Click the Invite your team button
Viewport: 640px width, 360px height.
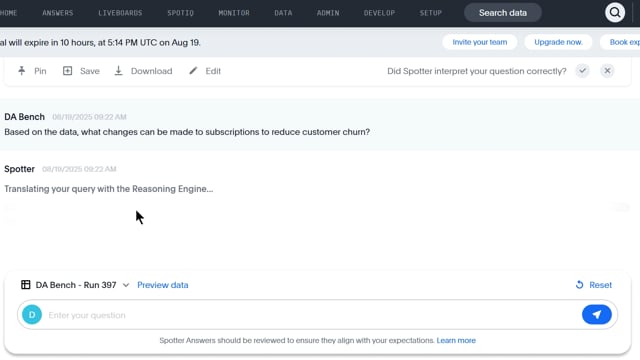coord(480,42)
